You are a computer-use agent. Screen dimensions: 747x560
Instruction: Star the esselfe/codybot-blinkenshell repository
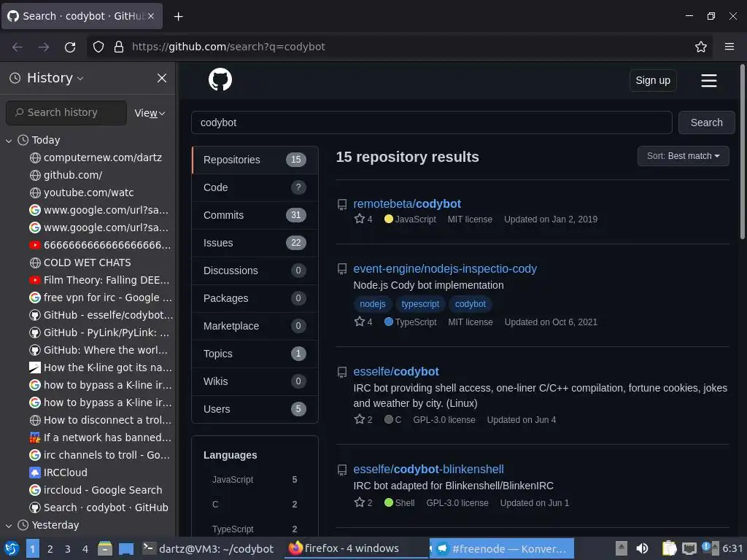point(360,502)
